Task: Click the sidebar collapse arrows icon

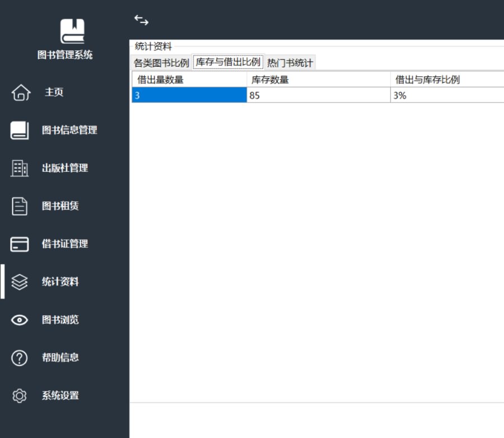Action: point(142,20)
